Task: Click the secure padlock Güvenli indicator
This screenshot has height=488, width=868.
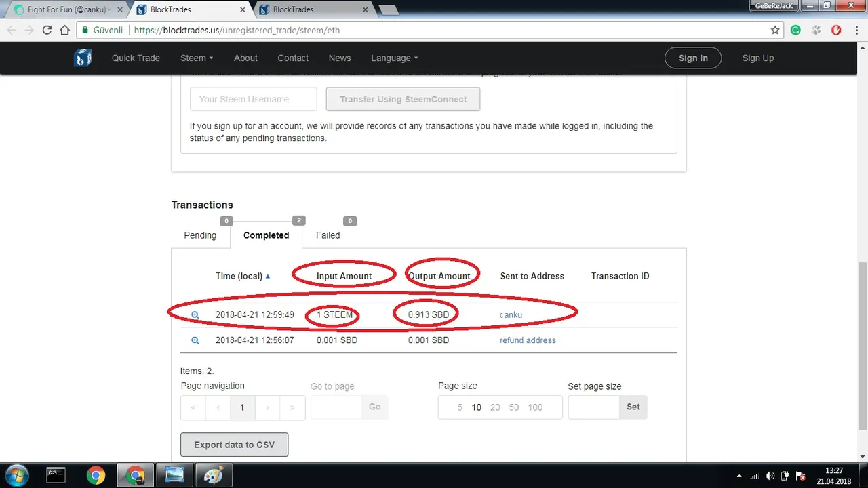Action: (102, 30)
